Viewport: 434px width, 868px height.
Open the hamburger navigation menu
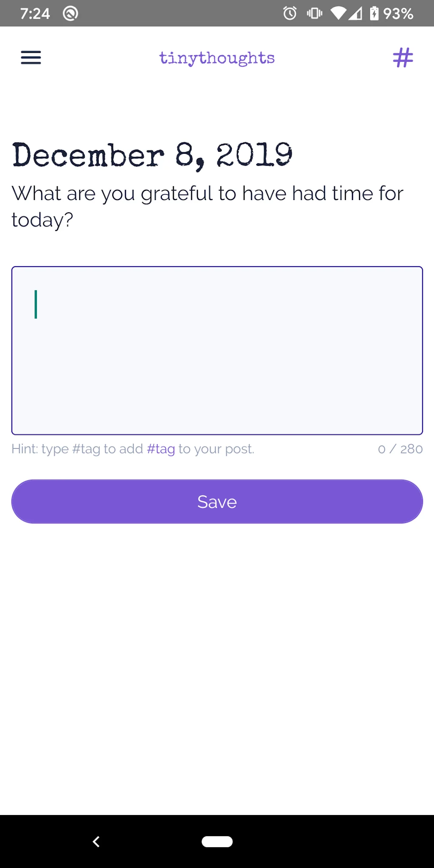31,58
